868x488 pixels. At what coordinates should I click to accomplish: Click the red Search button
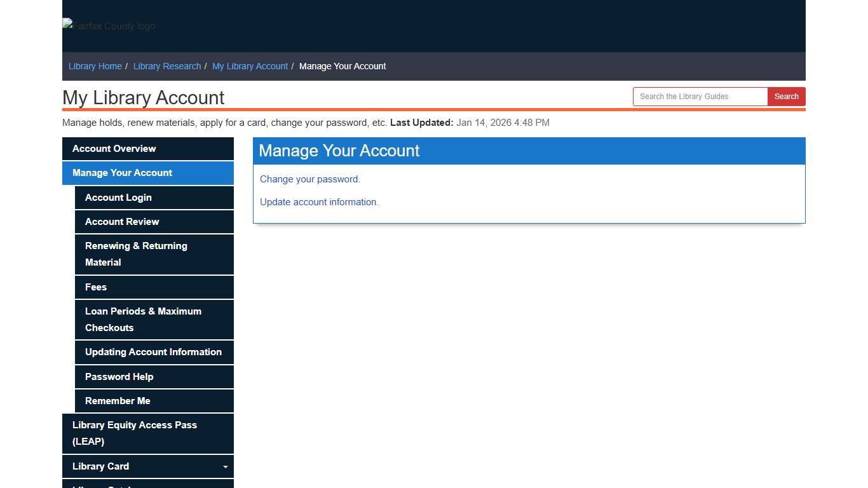click(x=786, y=96)
